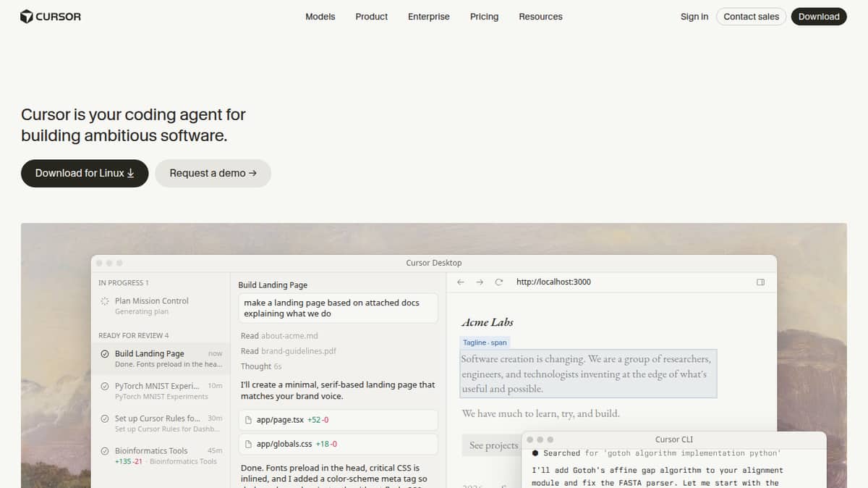Open the app/globals.css file chip
This screenshot has height=488, width=868.
pos(338,444)
